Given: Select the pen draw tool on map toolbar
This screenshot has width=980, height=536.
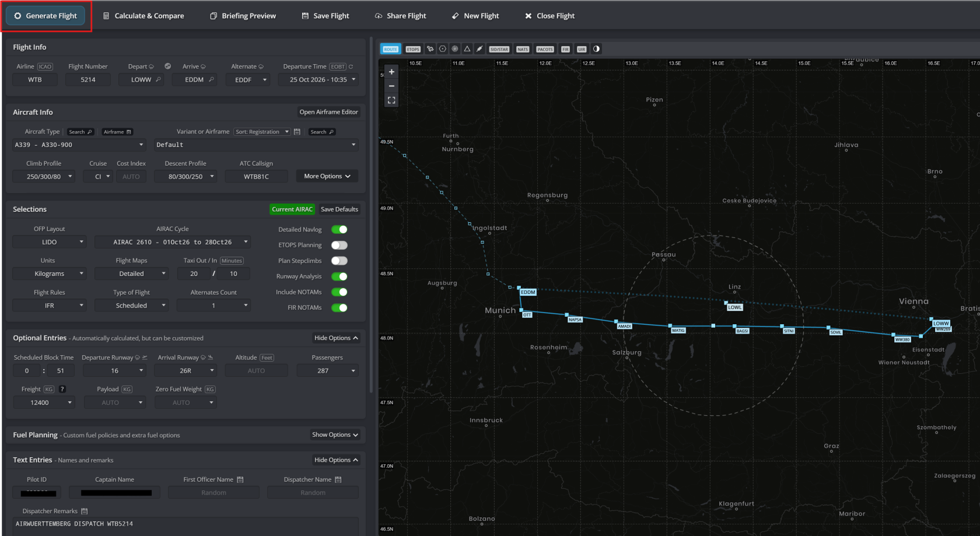Looking at the screenshot, I should (x=480, y=49).
